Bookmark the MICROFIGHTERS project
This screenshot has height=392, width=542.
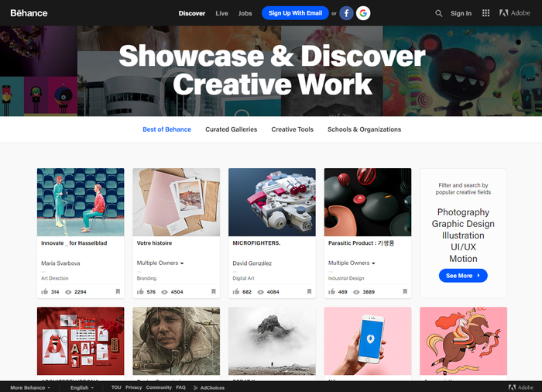pos(310,291)
